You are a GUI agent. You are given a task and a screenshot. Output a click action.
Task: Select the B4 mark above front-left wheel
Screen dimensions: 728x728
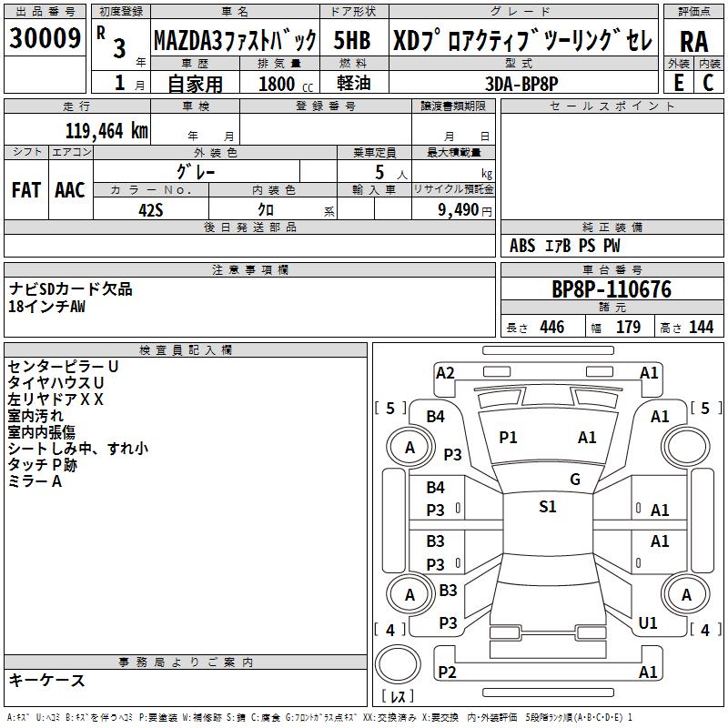(435, 417)
